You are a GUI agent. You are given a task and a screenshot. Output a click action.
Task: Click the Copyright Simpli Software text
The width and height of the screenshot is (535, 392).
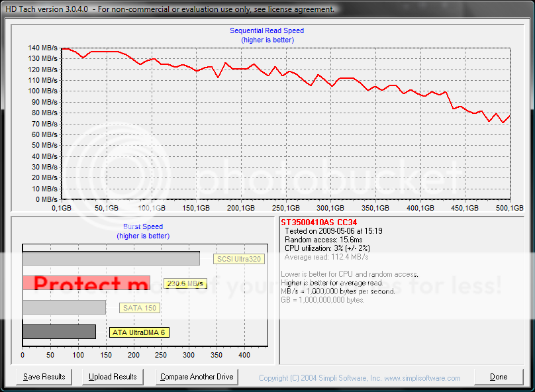360,378
